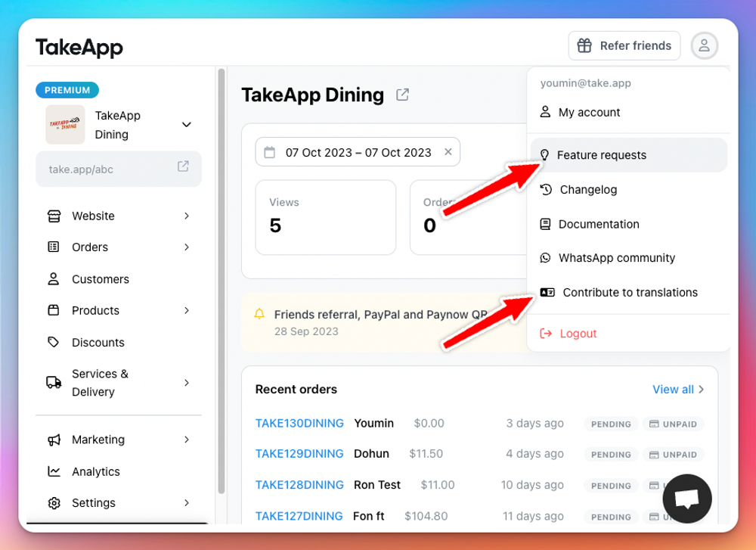Click the Orders list icon
The image size is (756, 550).
coord(54,247)
